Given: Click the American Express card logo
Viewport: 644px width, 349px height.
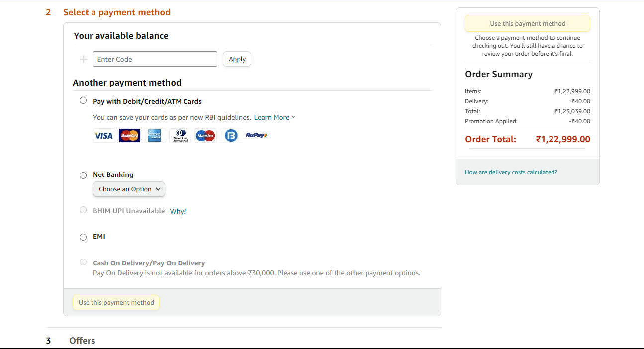Looking at the screenshot, I should pyautogui.click(x=155, y=135).
